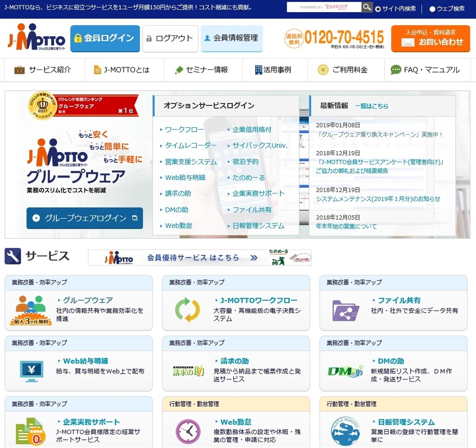Open the ご利用料金 menu item

click(x=343, y=70)
